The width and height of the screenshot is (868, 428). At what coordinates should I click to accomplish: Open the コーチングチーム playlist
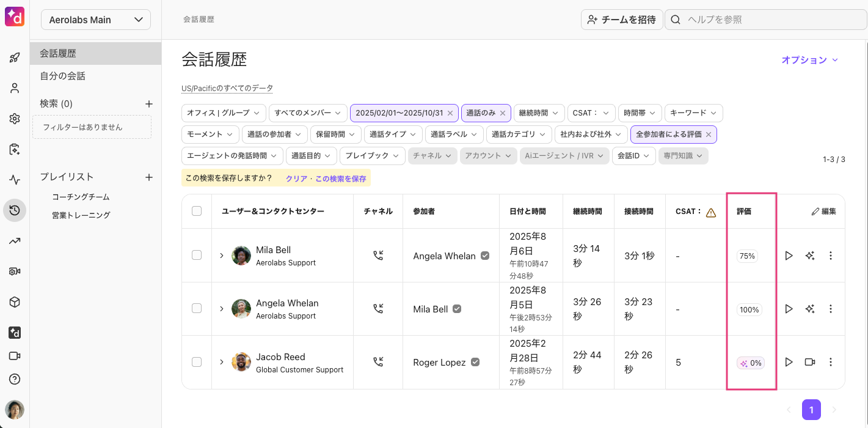(81, 197)
